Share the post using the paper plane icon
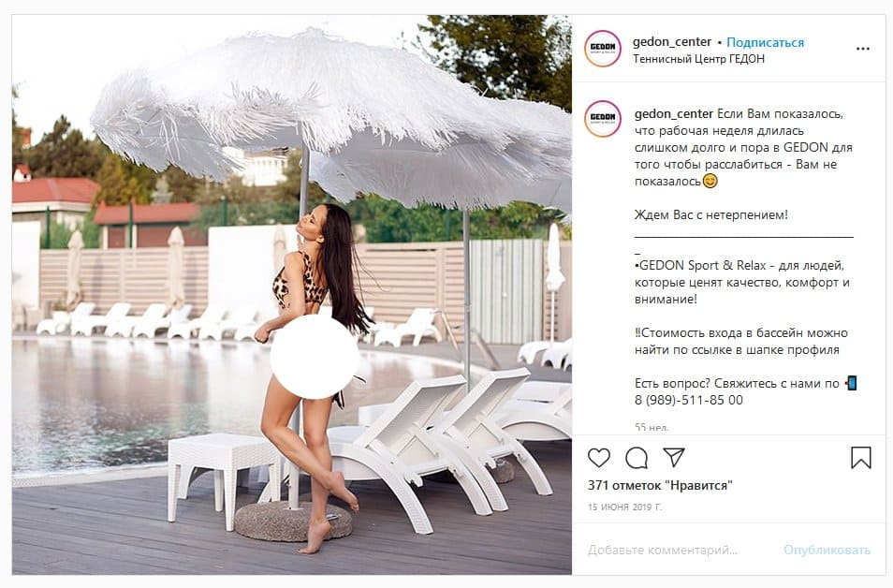The image size is (893, 588). click(673, 458)
